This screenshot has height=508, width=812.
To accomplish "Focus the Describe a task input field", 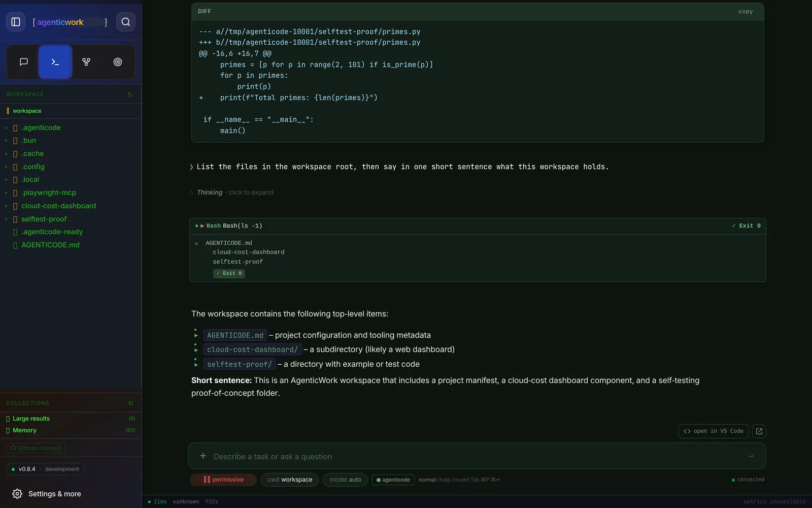I will coord(477,456).
